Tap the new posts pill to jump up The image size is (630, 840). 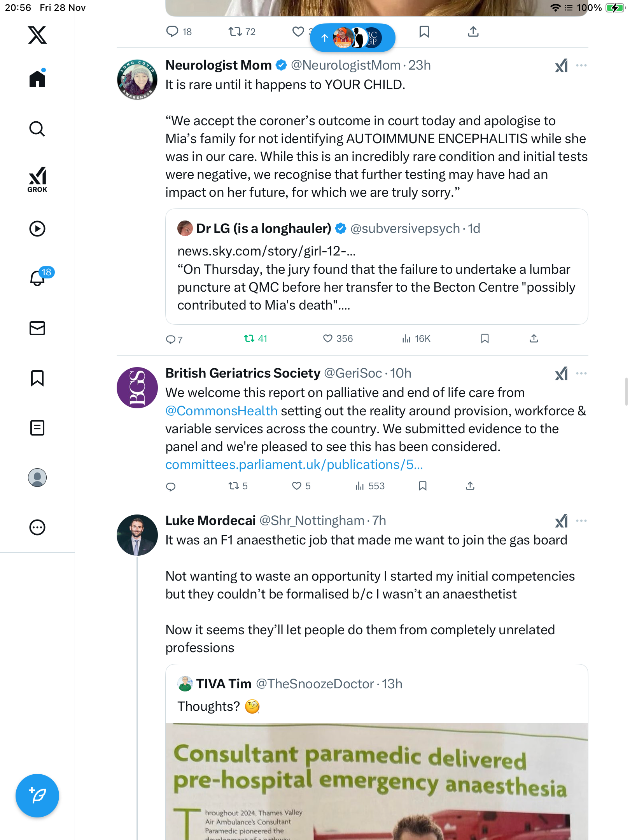point(352,38)
